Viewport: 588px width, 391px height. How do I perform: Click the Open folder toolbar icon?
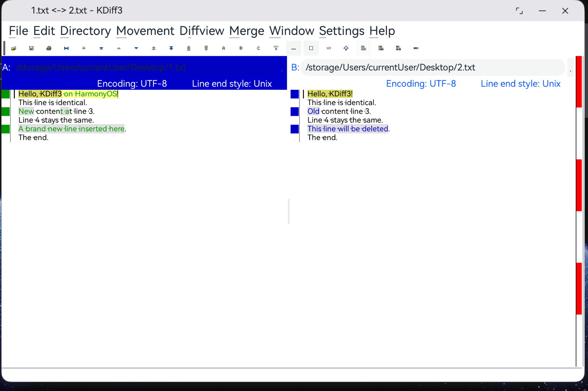(x=14, y=48)
